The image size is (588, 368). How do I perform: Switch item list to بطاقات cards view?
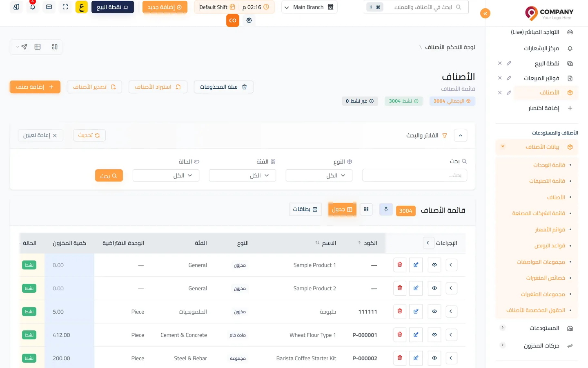pyautogui.click(x=305, y=209)
